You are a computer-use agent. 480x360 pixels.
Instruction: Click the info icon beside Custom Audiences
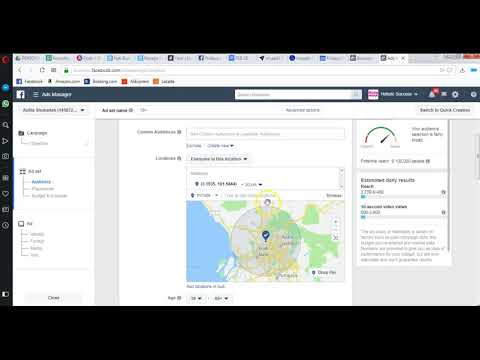tap(179, 132)
